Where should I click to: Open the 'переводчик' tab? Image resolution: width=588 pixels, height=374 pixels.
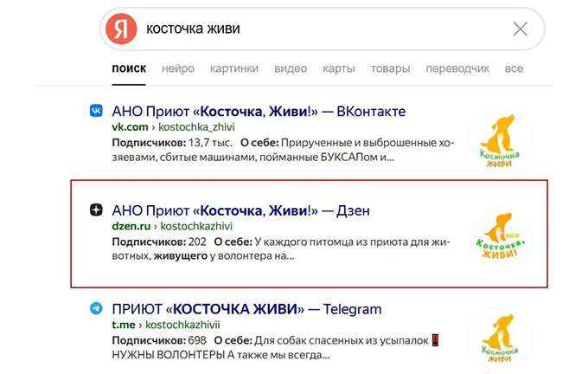pos(457,68)
